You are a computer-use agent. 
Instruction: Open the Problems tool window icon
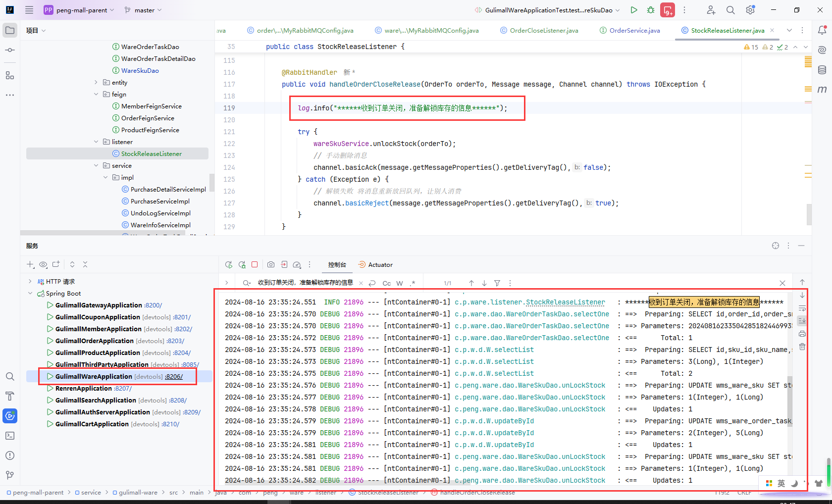(10, 455)
